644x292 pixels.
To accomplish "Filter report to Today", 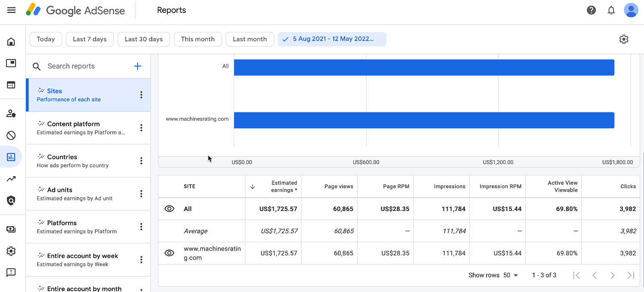I will click(x=46, y=39).
